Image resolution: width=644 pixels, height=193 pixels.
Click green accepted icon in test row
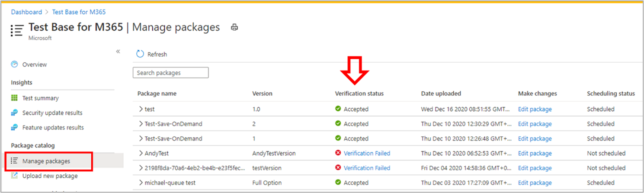click(x=338, y=109)
